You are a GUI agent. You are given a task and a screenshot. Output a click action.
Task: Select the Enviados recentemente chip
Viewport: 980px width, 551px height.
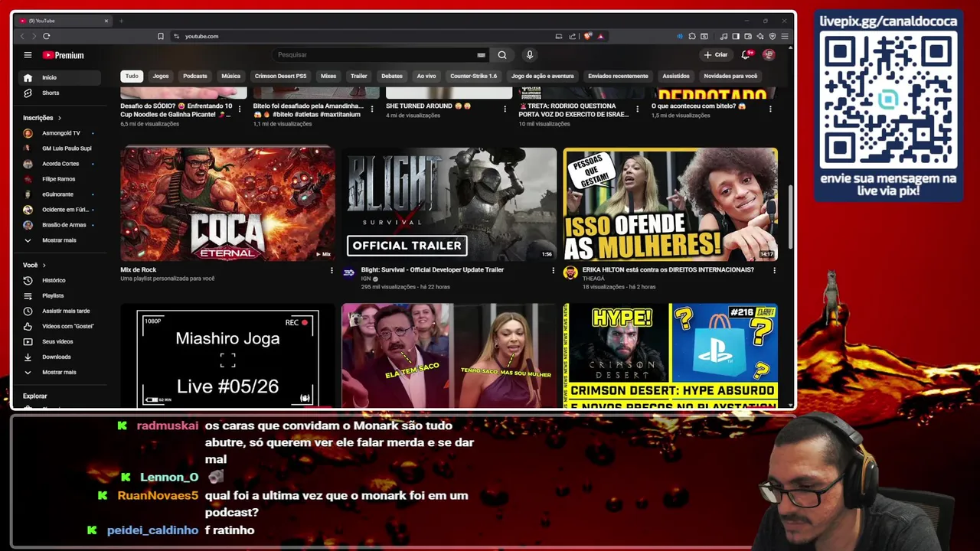pyautogui.click(x=618, y=76)
